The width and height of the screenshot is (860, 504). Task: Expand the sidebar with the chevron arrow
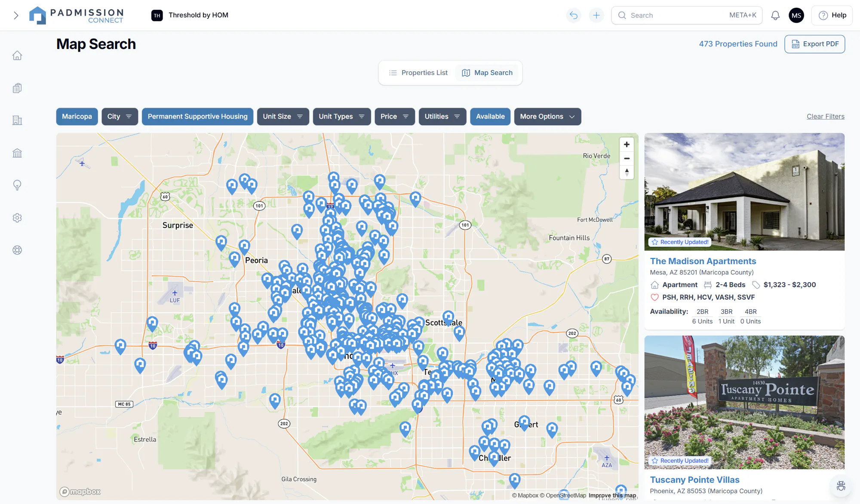point(16,15)
